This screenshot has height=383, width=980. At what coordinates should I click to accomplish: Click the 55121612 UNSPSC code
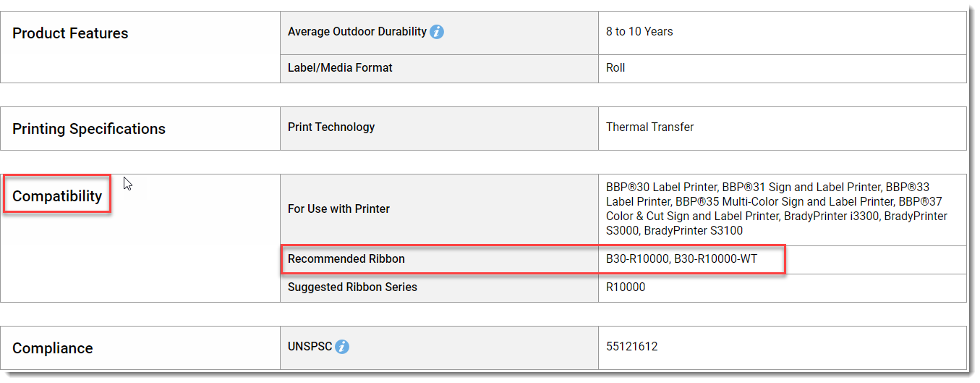coord(632,347)
